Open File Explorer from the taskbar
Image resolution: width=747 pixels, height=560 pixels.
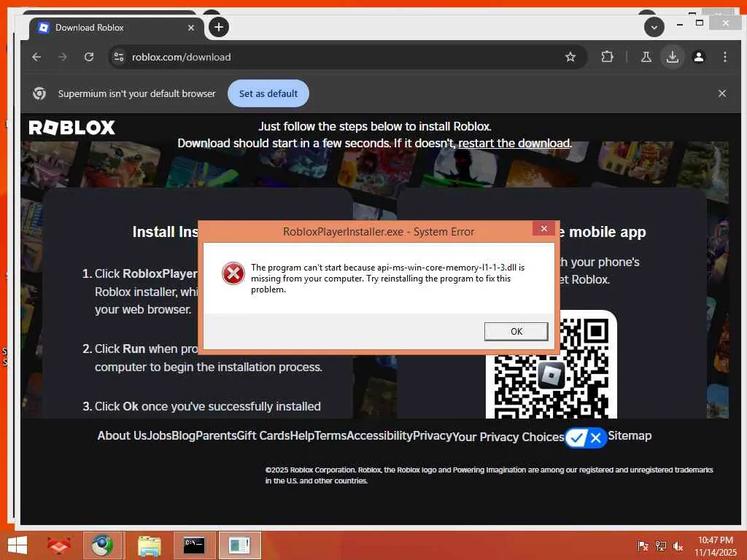tap(150, 545)
